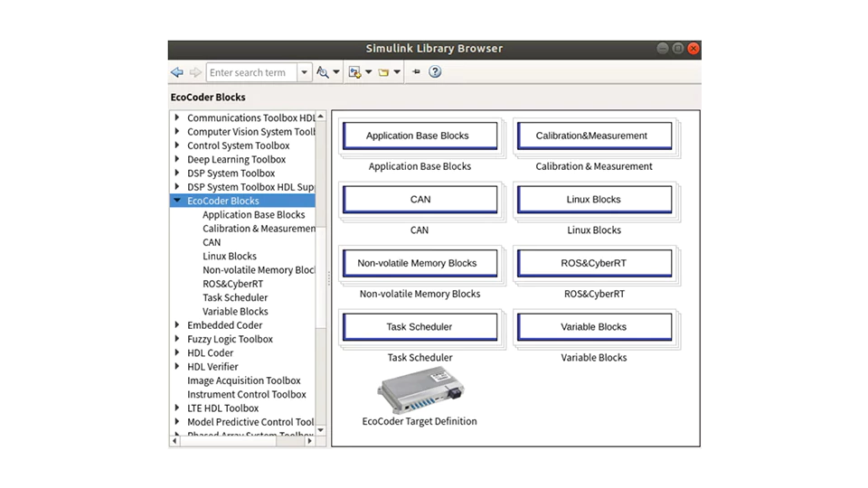Select CAN in the library tree
Viewport: 868px width, 488px height.
coord(212,242)
